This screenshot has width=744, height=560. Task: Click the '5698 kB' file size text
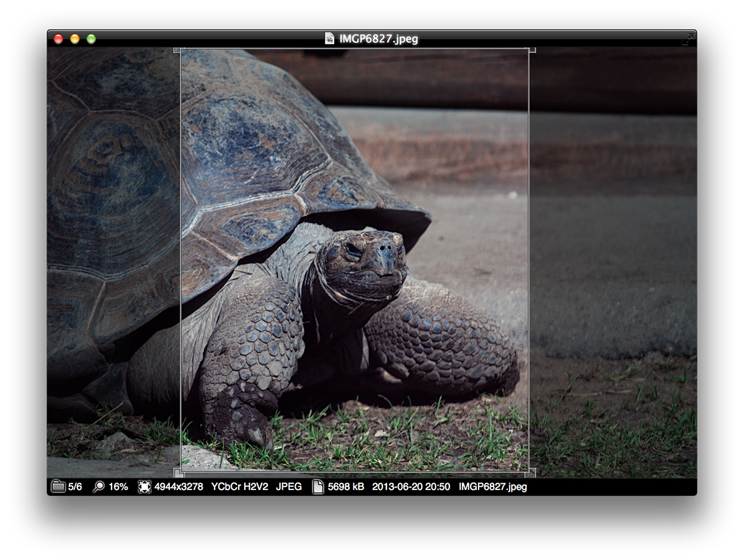point(346,487)
